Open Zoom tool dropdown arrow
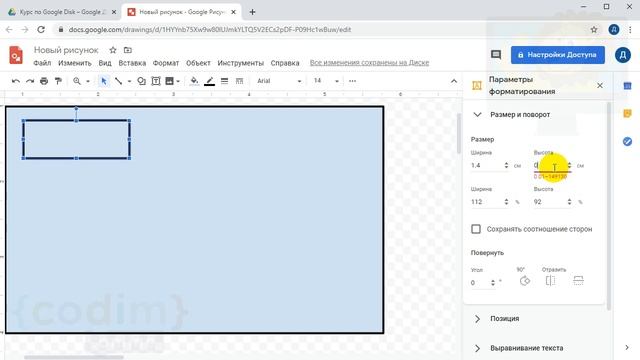640x360 pixels. (88, 81)
